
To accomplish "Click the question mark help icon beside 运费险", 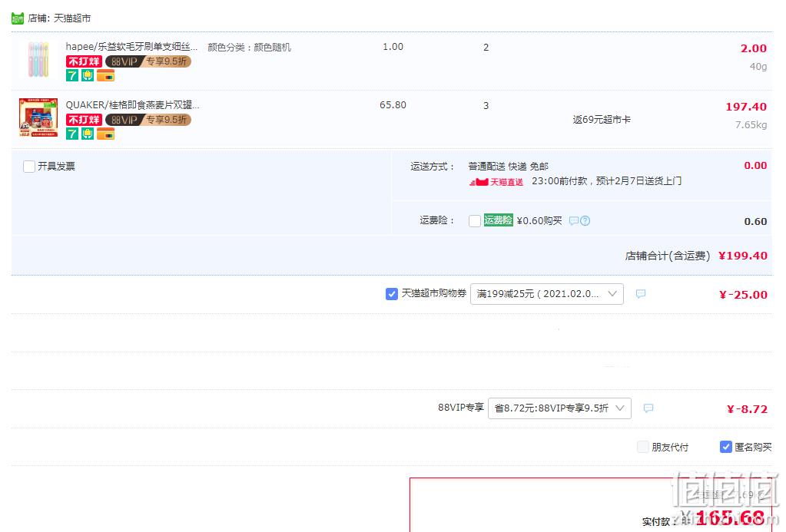I will [585, 221].
